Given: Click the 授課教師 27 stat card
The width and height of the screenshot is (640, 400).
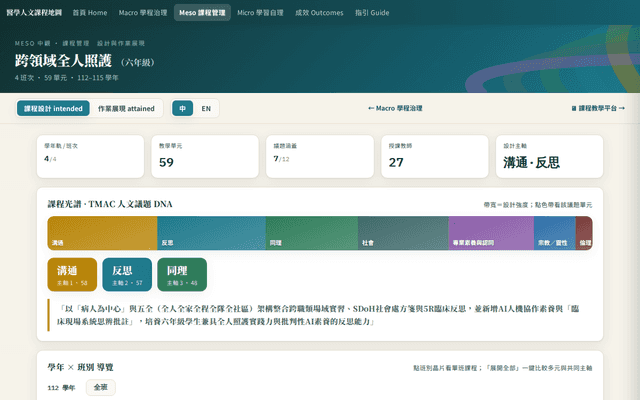Looking at the screenshot, I should click(435, 156).
